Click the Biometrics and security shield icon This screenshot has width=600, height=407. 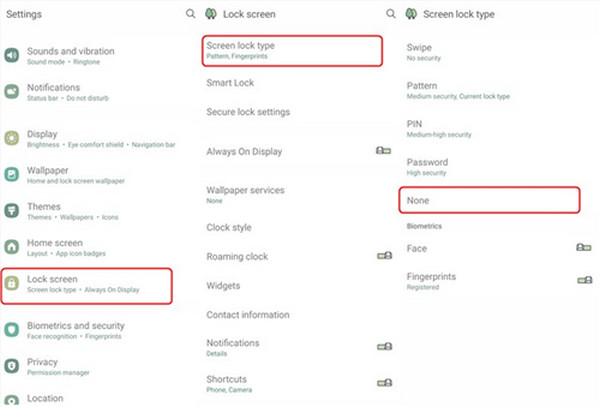tap(11, 330)
